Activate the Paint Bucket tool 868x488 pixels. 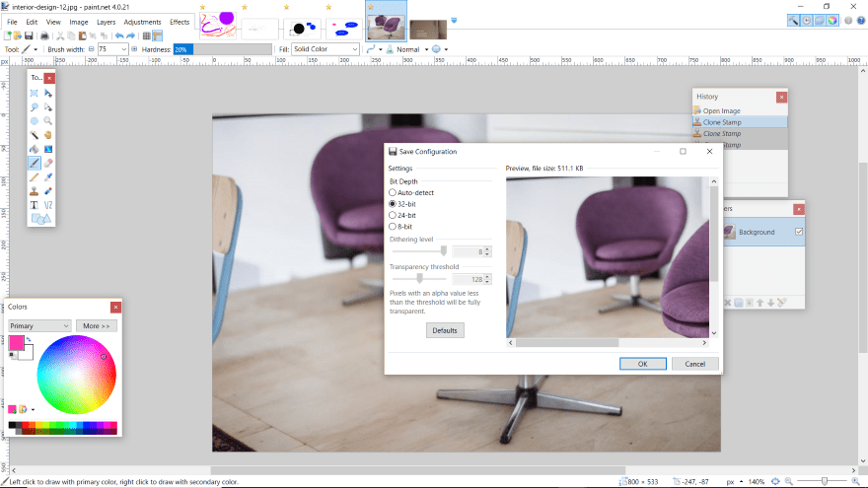click(x=34, y=149)
